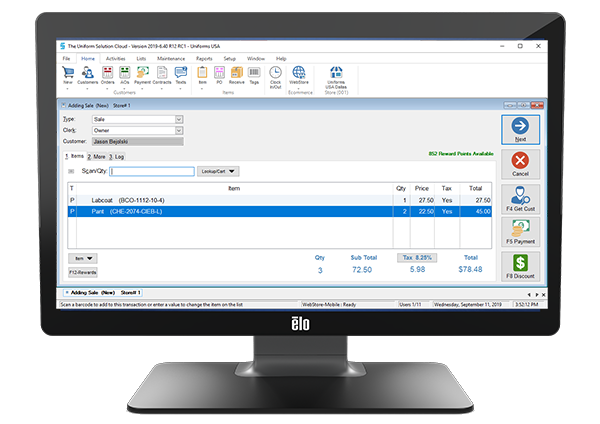Screen dimensions: 600x424
Task: Click the $78.48 total value
Action: point(470,269)
